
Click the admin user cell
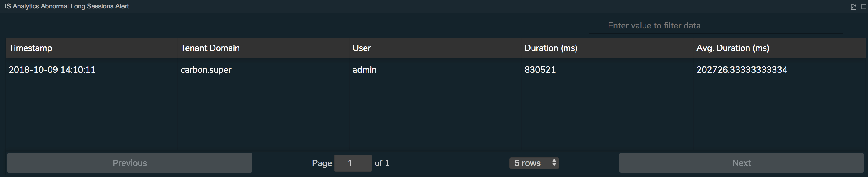(364, 70)
